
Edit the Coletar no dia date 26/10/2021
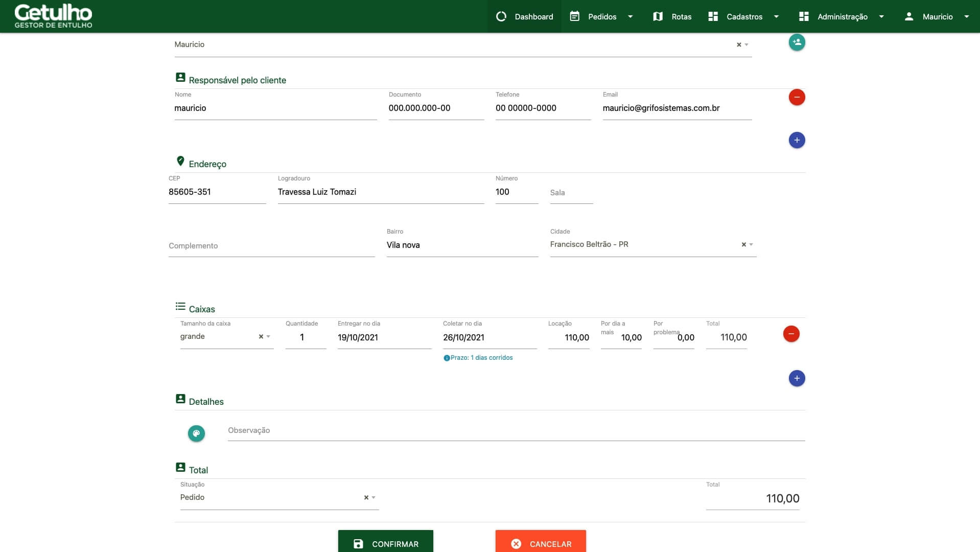489,337
